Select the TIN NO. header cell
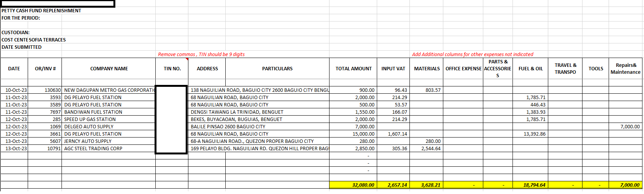 pos(172,69)
